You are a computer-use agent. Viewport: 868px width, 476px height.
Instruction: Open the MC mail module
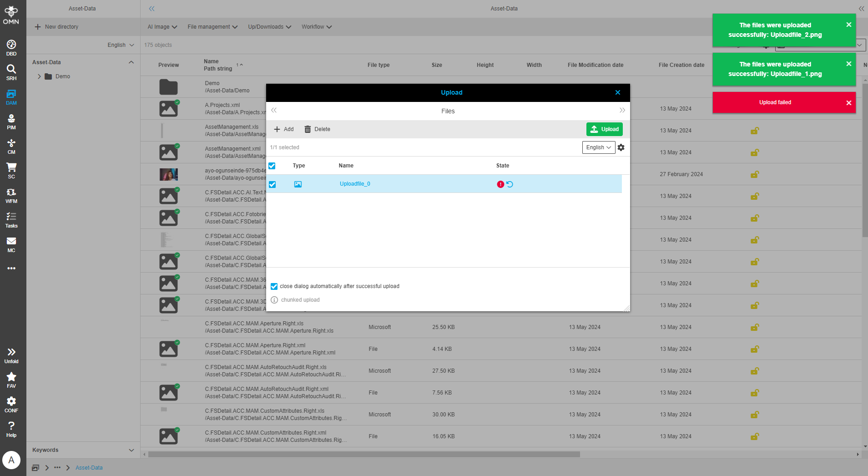[11, 244]
